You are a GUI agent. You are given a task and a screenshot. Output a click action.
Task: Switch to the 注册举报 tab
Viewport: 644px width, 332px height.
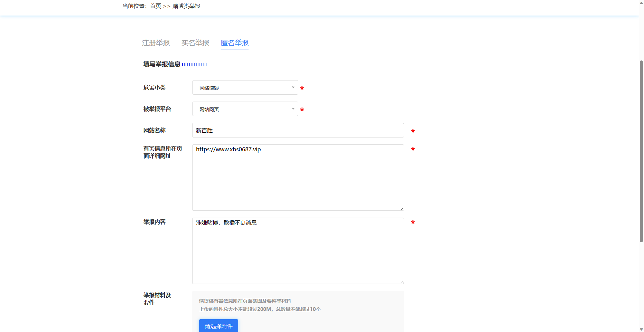(x=156, y=43)
